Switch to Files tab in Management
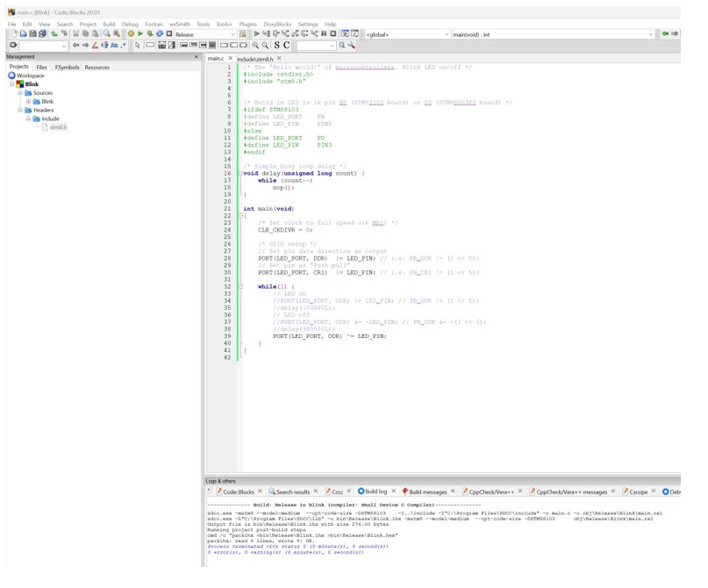The height and width of the screenshot is (588, 708). [41, 67]
